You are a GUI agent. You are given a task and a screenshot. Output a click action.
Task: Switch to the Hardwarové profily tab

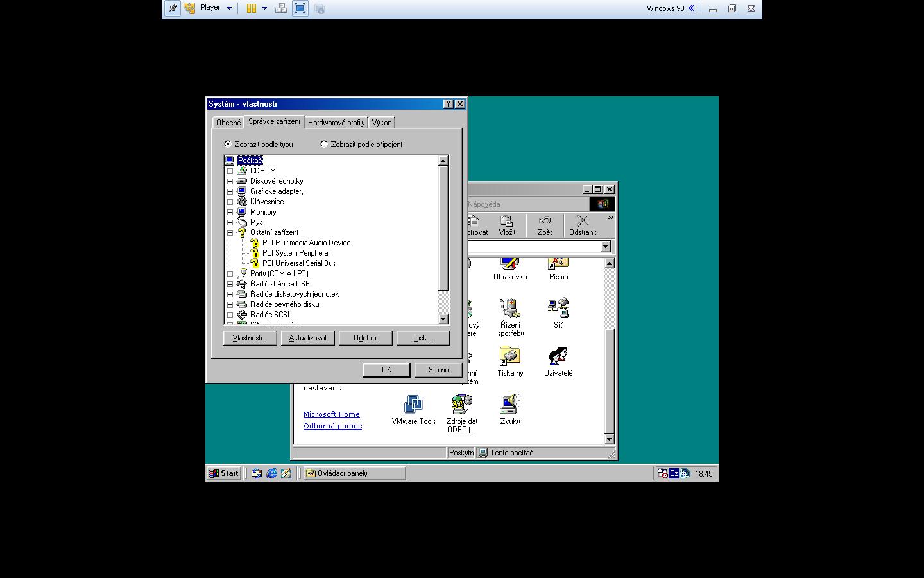coord(336,123)
